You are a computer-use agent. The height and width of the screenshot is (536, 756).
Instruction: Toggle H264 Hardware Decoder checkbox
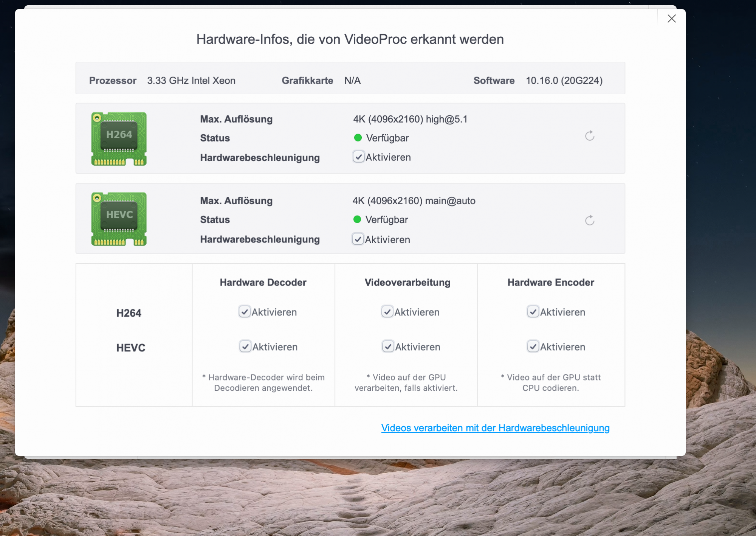(x=244, y=312)
